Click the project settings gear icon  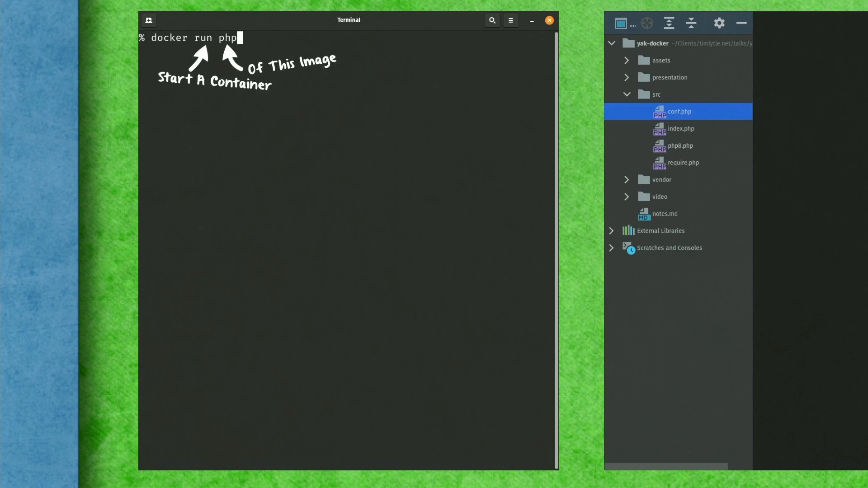click(x=719, y=23)
